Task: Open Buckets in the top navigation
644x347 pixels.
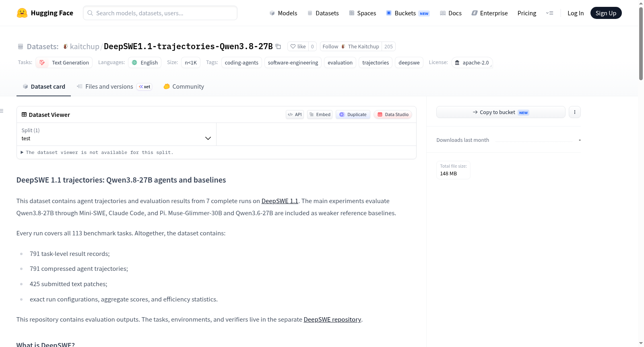Action: click(x=408, y=13)
